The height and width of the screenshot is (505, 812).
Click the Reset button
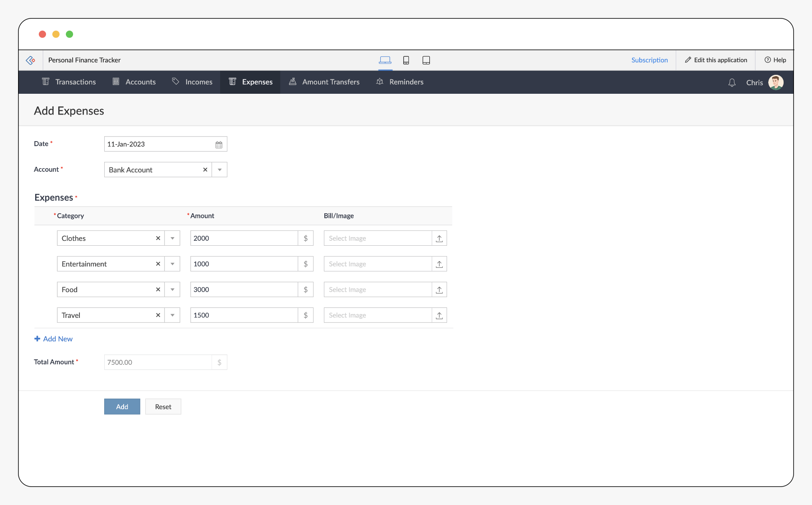coord(163,407)
